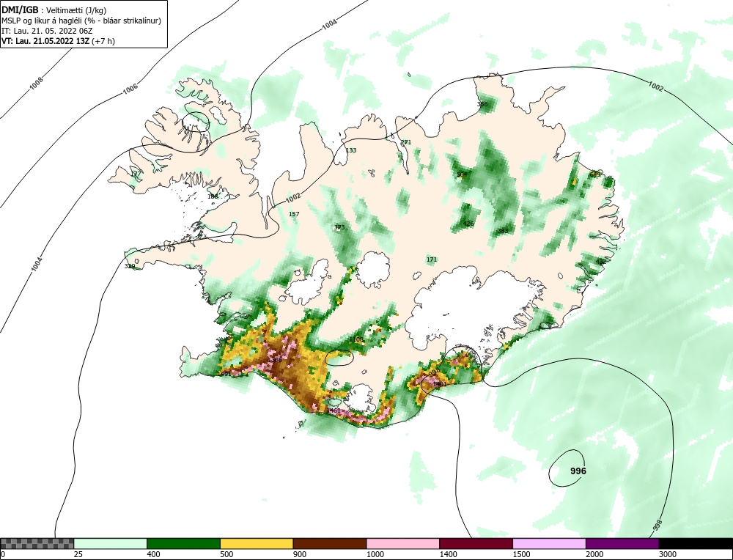733x560 pixels.
Task: Click the purple 2000–3000 legend swatch
Action: (622, 544)
